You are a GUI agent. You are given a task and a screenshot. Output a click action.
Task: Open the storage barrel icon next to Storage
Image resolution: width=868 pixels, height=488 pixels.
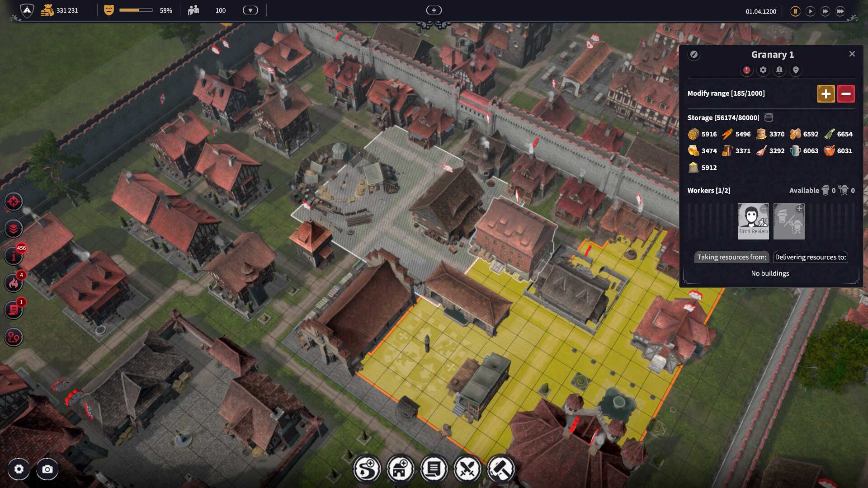click(x=768, y=117)
